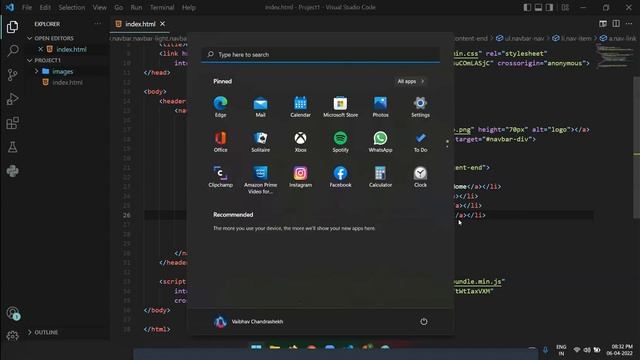640x360 pixels.
Task: Customize layout button in title bar
Action: (x=565, y=7)
